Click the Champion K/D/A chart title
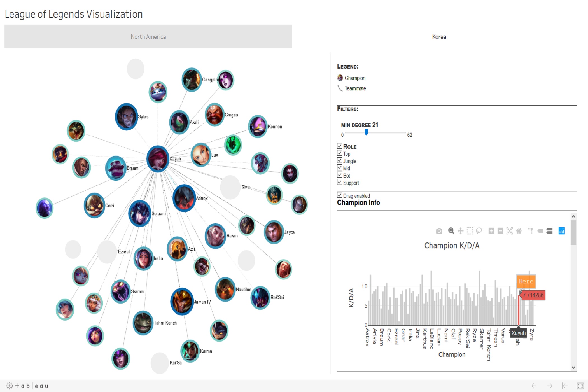 [x=452, y=246]
